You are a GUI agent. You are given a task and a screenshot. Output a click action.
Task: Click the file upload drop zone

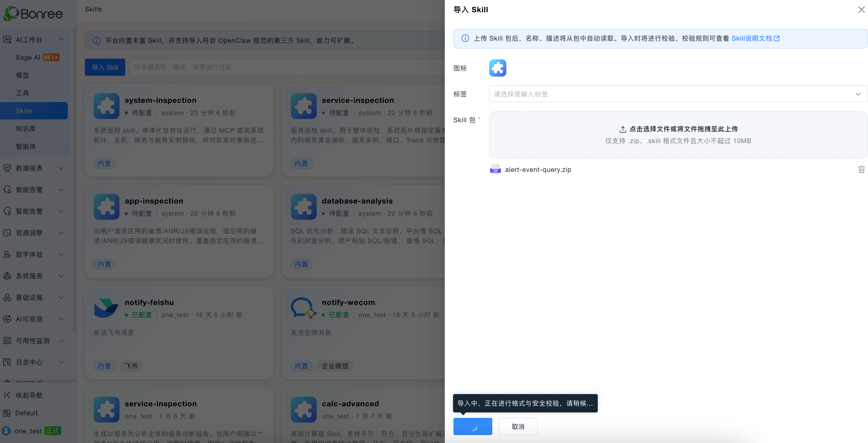coord(678,135)
